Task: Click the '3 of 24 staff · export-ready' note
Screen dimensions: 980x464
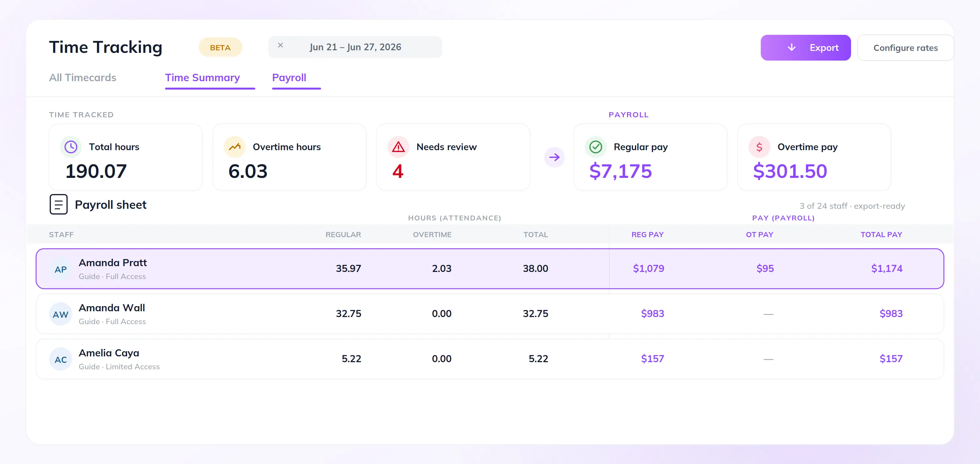Action: [852, 206]
